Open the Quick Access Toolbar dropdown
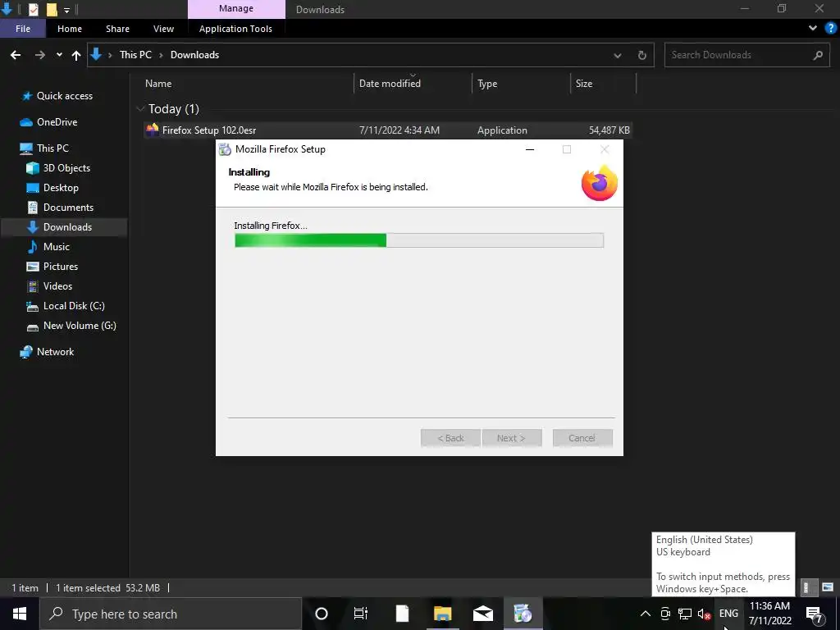The width and height of the screenshot is (840, 630). click(66, 10)
